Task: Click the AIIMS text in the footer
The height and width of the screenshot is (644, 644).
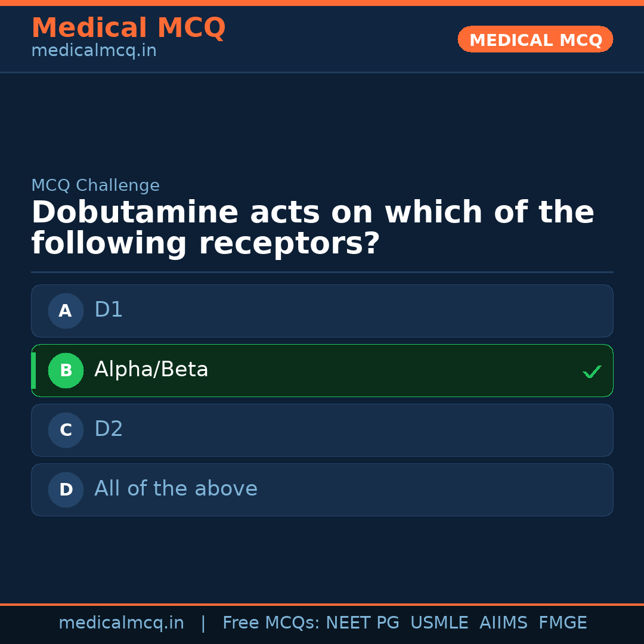Action: pos(504,622)
